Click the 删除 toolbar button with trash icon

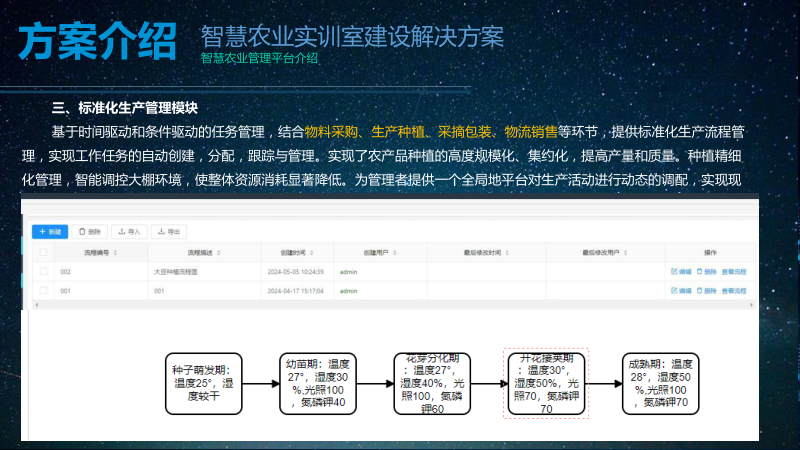pyautogui.click(x=89, y=231)
